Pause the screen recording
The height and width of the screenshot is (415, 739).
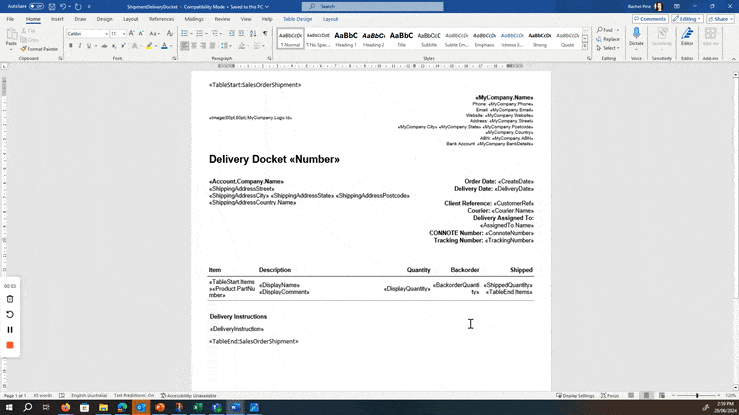[10, 329]
